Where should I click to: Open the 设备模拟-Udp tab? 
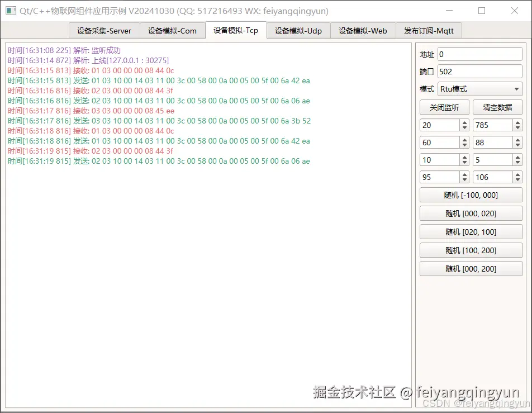[x=298, y=31]
